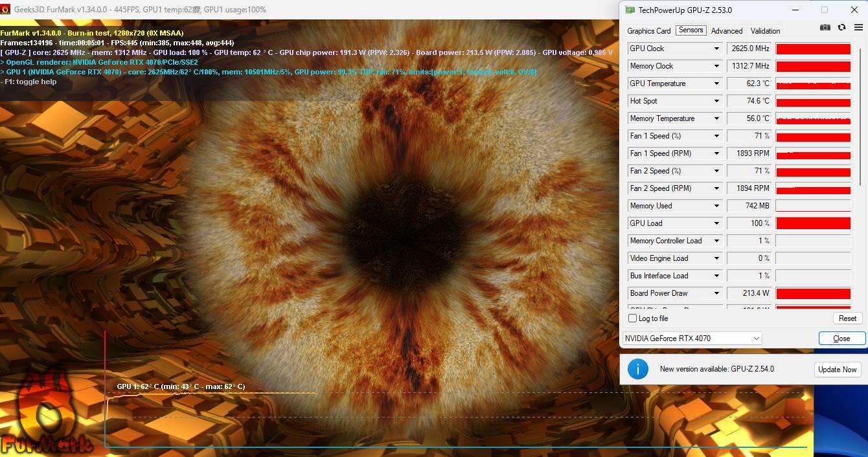Open the GPU Temperature sensor dropdown
This screenshot has height=457, width=868.
(716, 84)
